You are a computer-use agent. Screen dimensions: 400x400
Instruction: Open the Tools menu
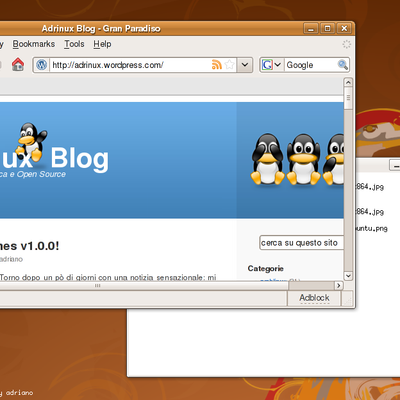(x=74, y=44)
